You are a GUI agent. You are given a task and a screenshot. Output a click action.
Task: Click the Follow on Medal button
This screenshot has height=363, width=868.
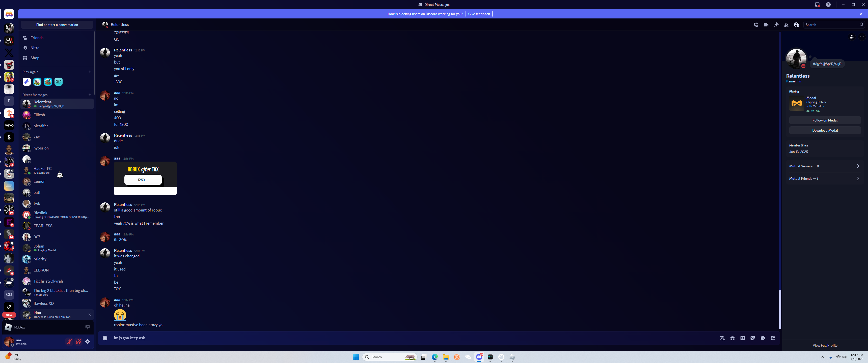[825, 120]
